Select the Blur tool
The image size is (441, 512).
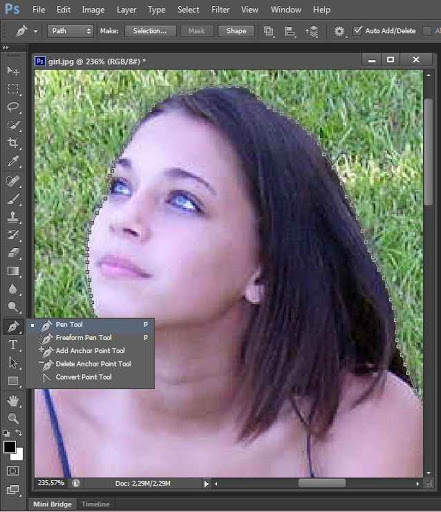[x=13, y=289]
